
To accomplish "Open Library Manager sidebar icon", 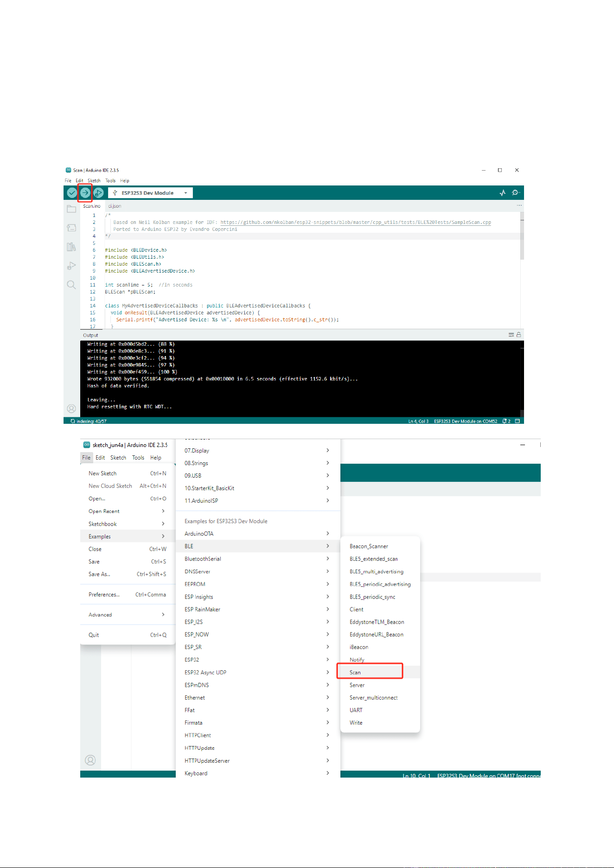I will point(71,247).
